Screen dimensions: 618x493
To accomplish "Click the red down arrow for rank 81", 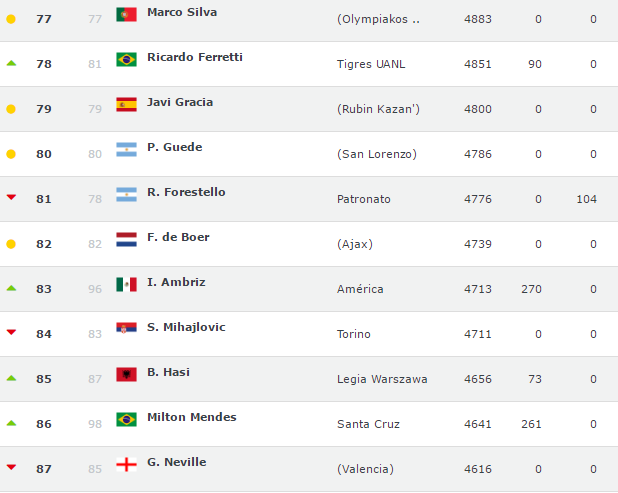I will pyautogui.click(x=12, y=198).
